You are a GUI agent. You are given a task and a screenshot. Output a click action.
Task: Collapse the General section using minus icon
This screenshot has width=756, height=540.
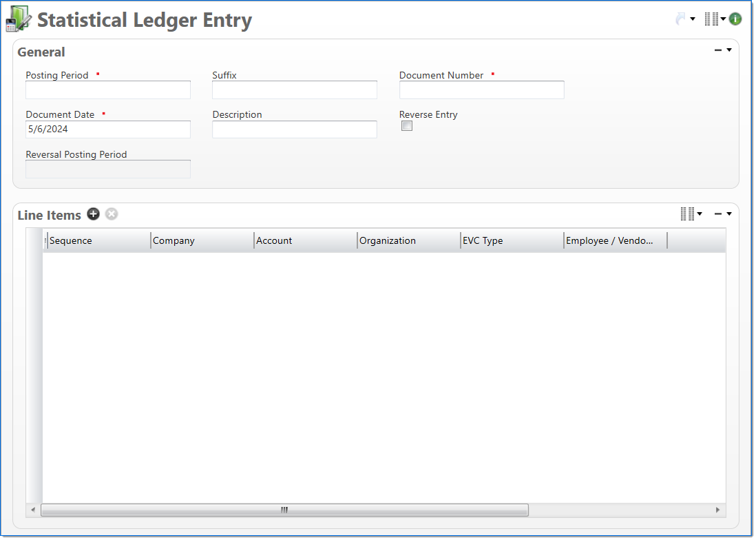(718, 50)
